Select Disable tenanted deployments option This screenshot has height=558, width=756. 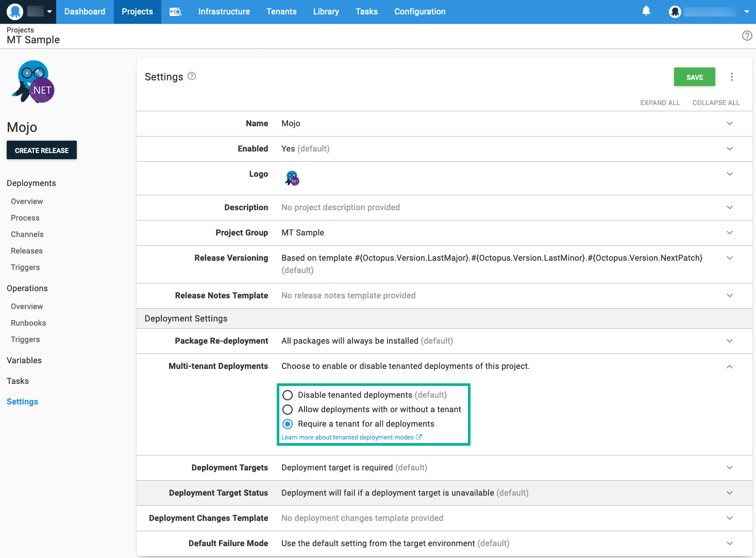click(x=288, y=395)
